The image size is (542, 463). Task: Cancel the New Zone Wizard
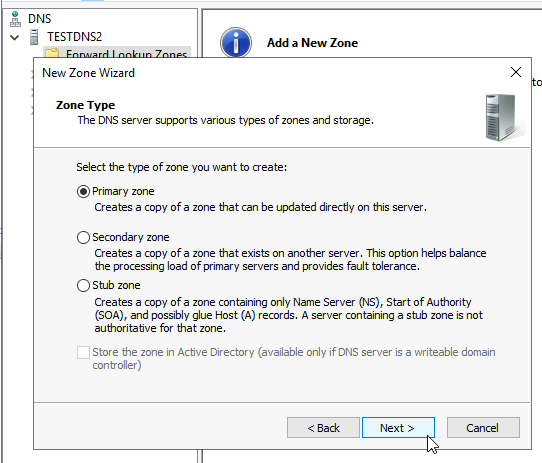pyautogui.click(x=483, y=428)
